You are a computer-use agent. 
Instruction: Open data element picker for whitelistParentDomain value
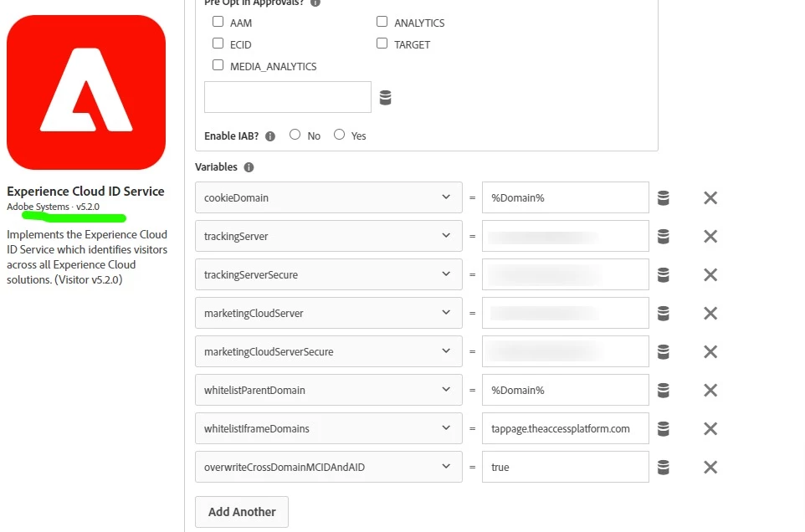click(x=664, y=391)
